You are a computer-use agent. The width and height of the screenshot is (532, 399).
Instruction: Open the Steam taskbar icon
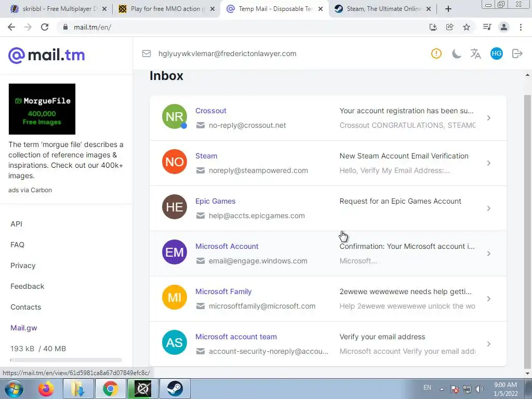[175, 389]
